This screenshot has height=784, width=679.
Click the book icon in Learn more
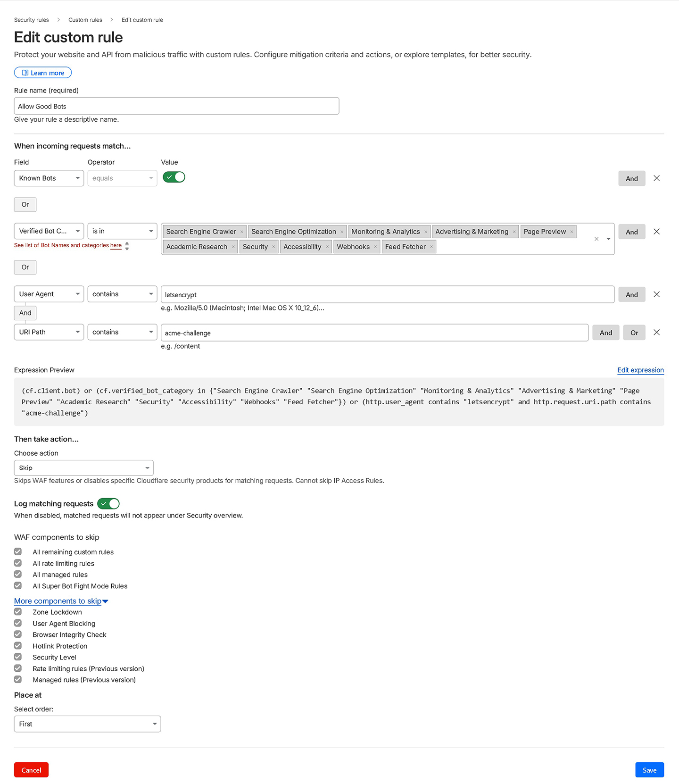click(25, 73)
